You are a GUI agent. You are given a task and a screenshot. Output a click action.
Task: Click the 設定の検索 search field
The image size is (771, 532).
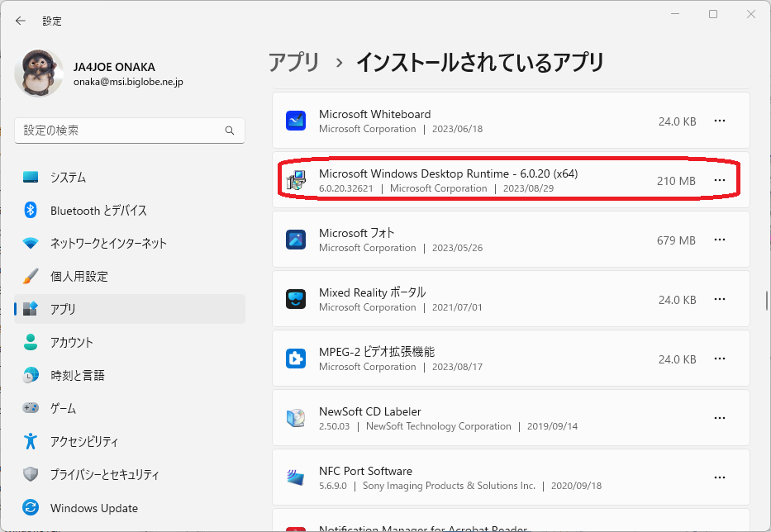click(130, 131)
